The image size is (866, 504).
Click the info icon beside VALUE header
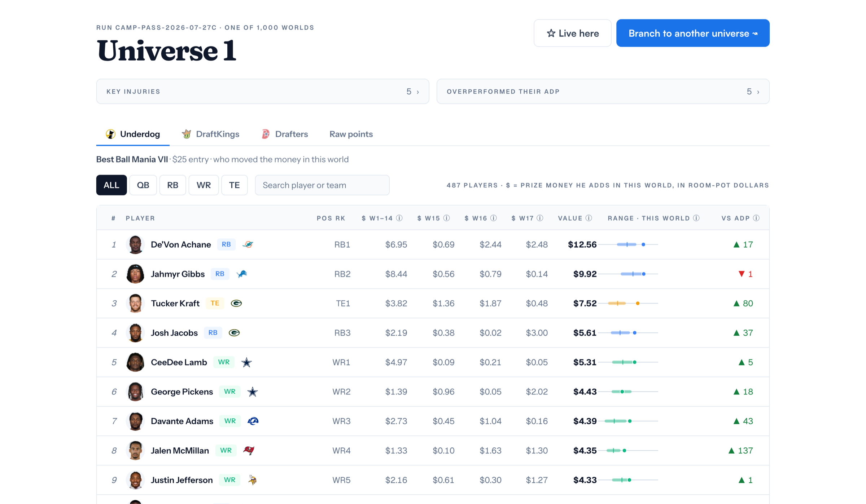589,218
